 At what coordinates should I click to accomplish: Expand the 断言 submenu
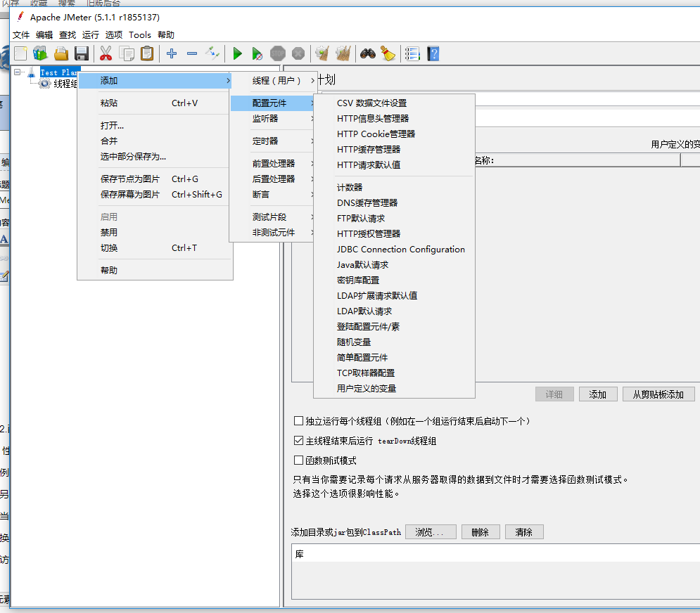(272, 195)
